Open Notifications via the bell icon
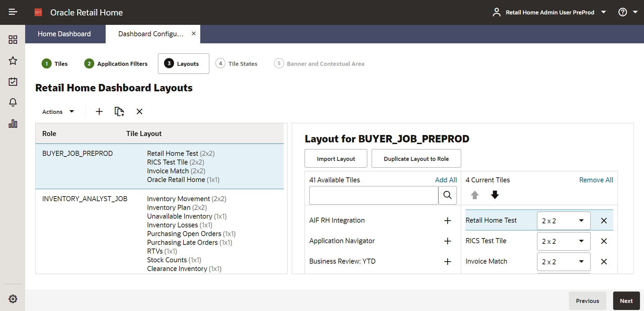This screenshot has height=311, width=644. [13, 102]
